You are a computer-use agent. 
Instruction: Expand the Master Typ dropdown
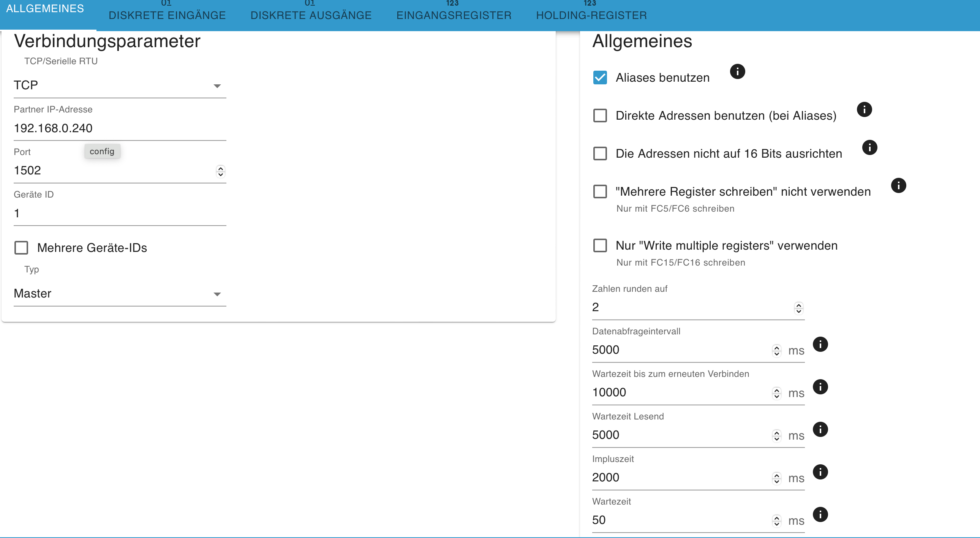pos(119,294)
